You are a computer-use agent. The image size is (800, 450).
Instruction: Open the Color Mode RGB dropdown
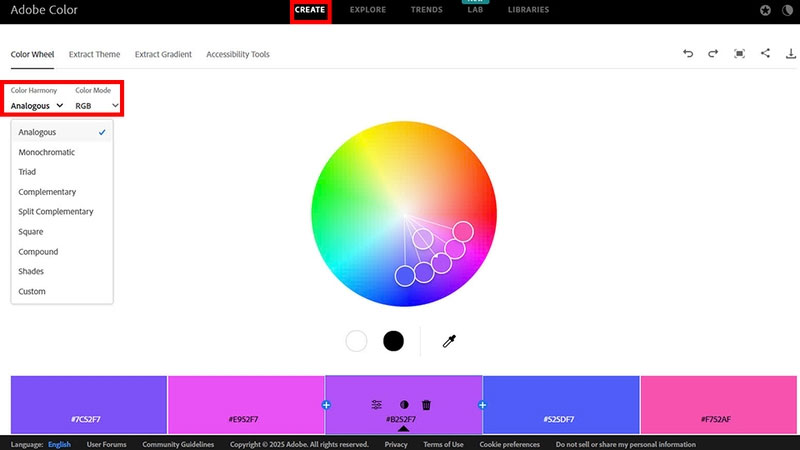(97, 105)
